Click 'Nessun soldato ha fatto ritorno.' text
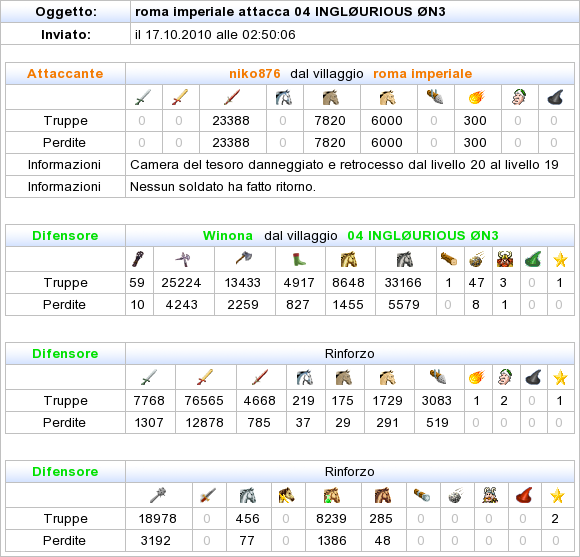Image resolution: width=580 pixels, height=557 pixels. [223, 186]
